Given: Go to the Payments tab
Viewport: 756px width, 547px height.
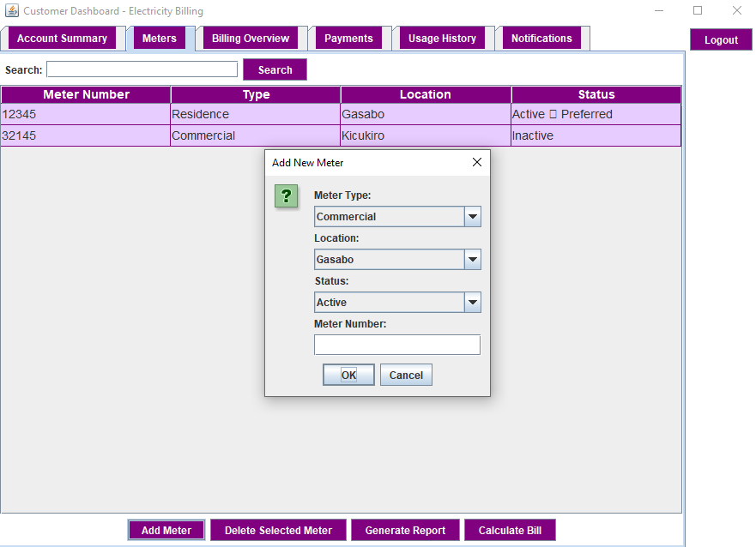Looking at the screenshot, I should tap(348, 39).
